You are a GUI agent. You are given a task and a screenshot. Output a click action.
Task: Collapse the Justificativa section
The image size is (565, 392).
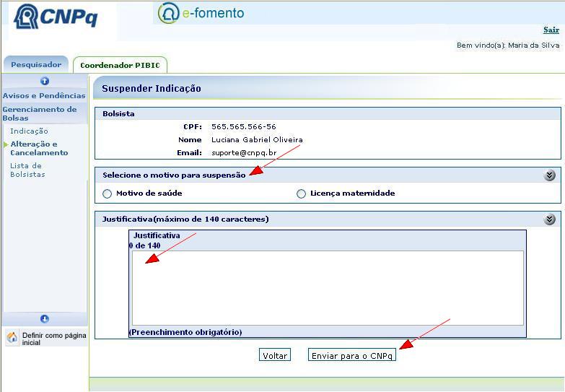(550, 219)
